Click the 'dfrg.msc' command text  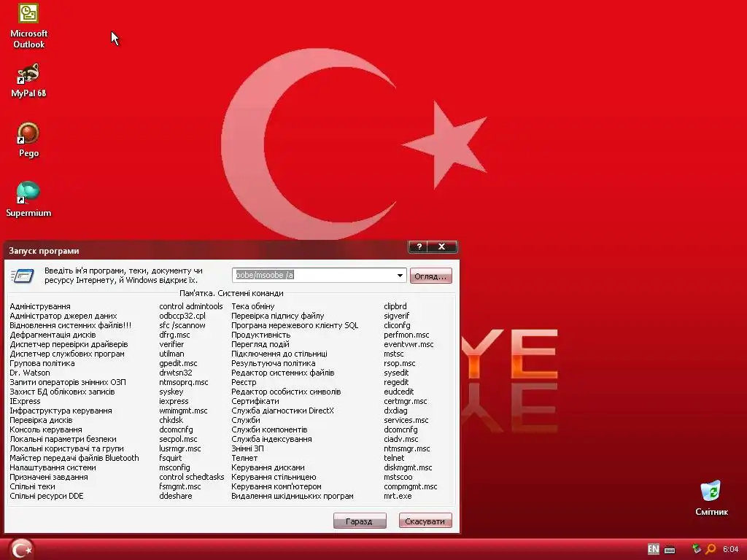[174, 335]
